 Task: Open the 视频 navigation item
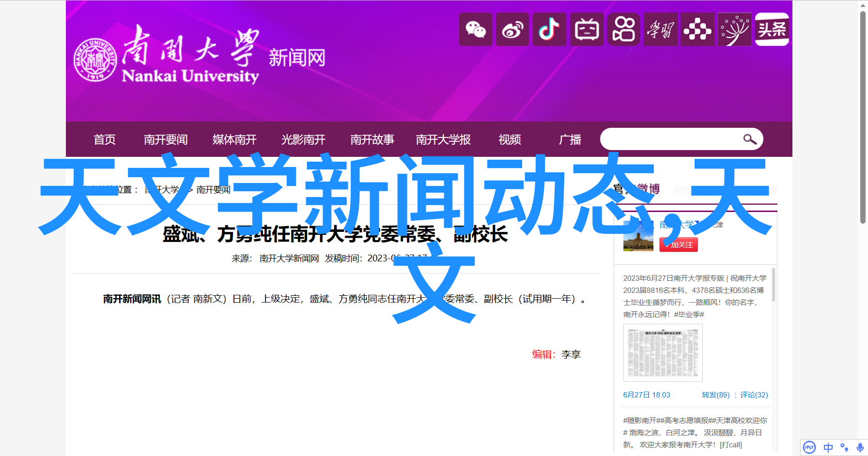(x=510, y=139)
